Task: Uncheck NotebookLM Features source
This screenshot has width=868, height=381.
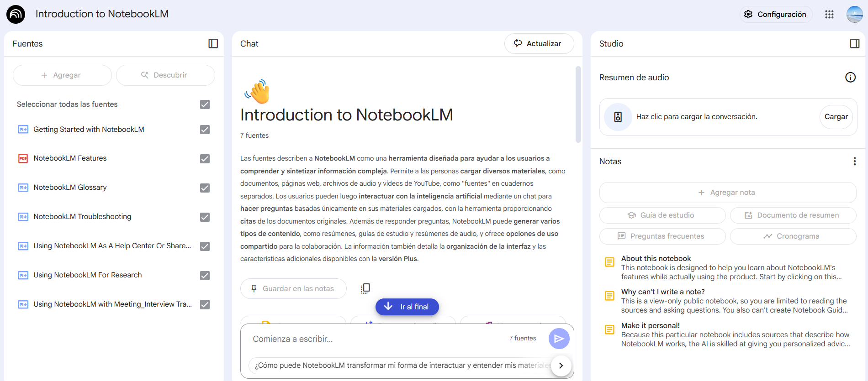Action: click(205, 159)
